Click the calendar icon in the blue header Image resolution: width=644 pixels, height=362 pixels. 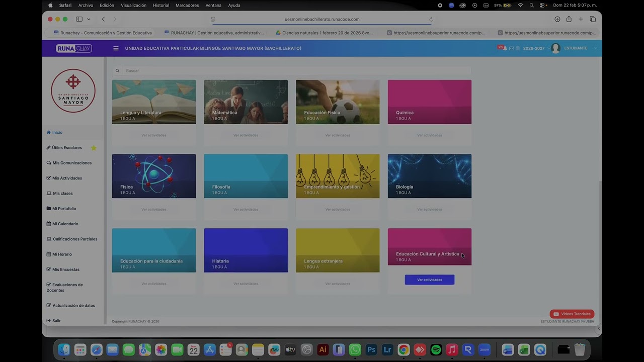pyautogui.click(x=518, y=48)
